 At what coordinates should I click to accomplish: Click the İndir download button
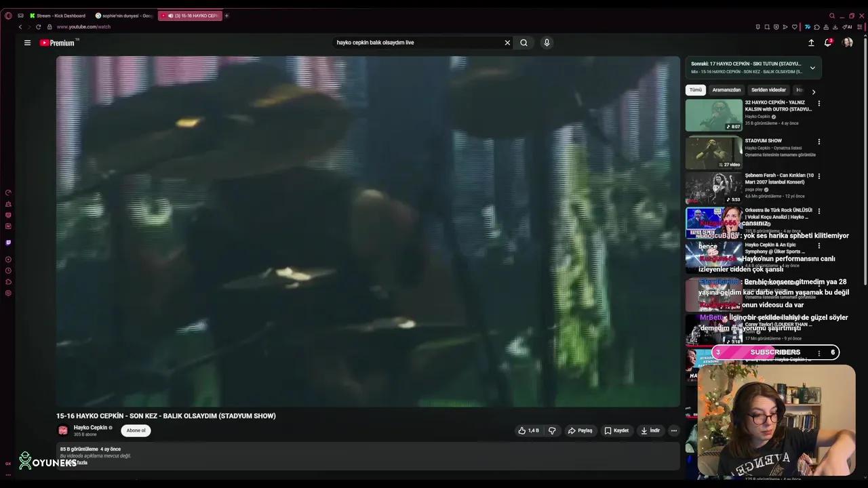tap(650, 430)
